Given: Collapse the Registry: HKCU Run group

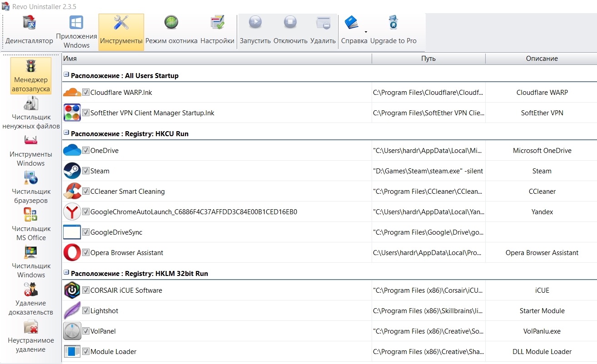Looking at the screenshot, I should tap(66, 133).
